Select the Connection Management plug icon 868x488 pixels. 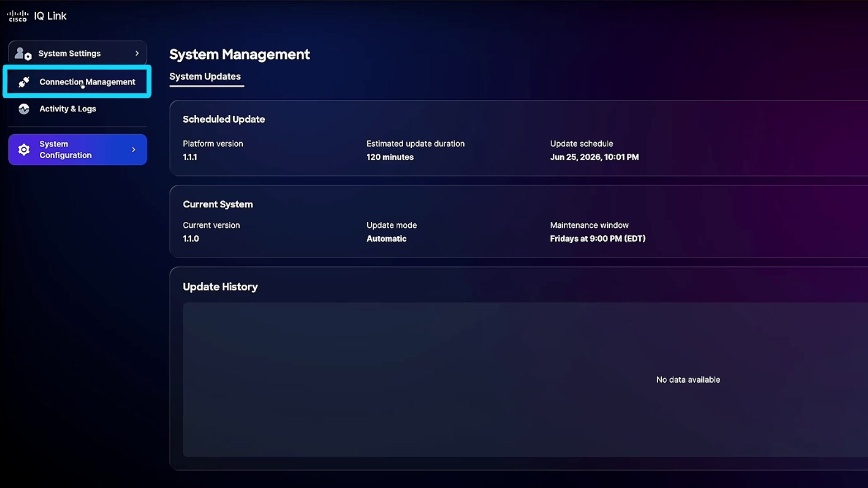(24, 82)
